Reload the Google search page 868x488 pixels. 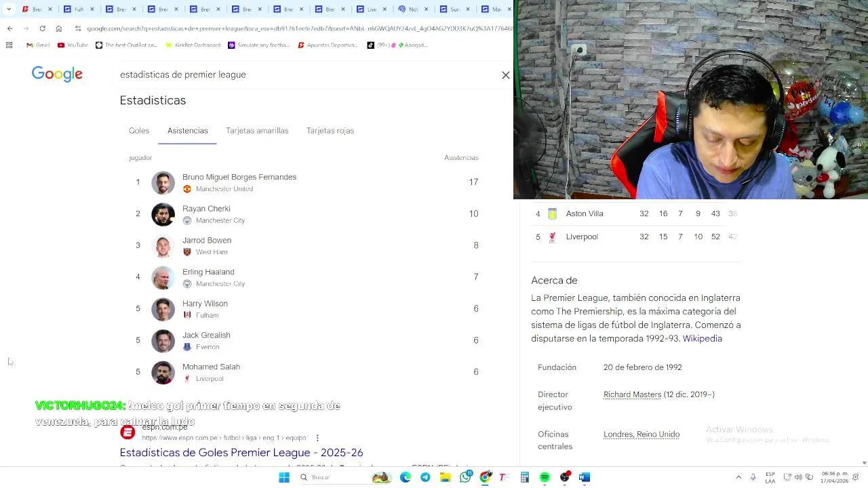coord(42,28)
